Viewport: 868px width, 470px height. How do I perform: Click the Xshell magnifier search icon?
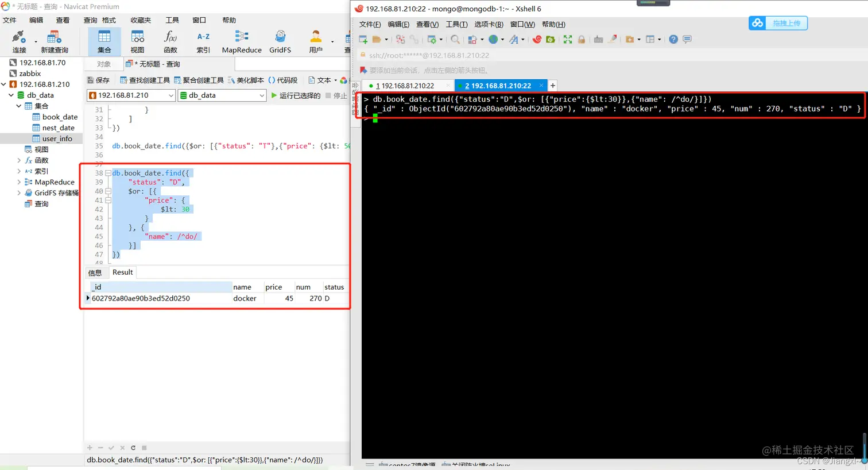click(455, 40)
